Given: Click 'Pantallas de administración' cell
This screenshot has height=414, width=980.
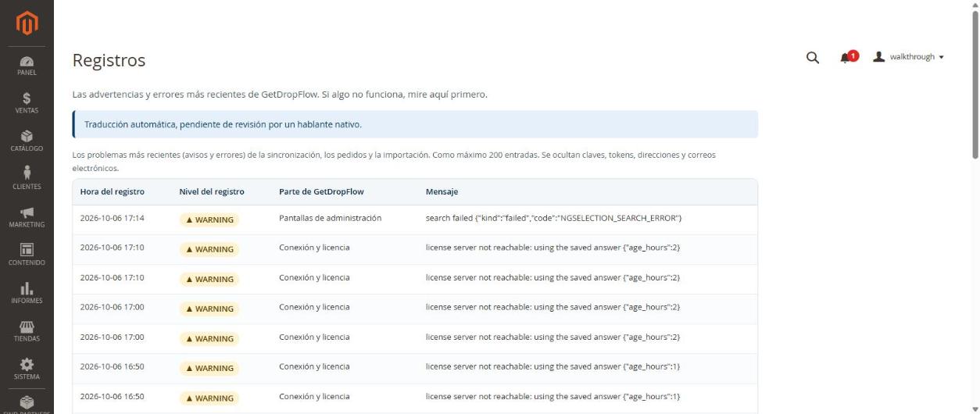Looking at the screenshot, I should (330, 218).
